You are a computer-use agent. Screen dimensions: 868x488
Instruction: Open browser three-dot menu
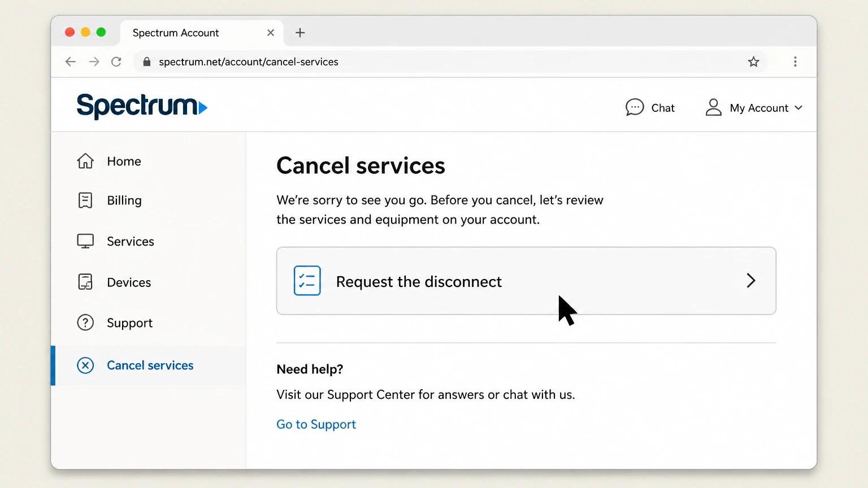point(795,62)
